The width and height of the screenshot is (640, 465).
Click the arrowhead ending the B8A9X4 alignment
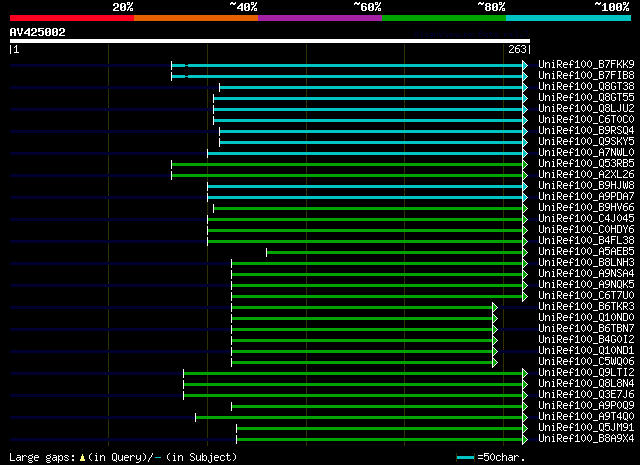[x=525, y=440]
